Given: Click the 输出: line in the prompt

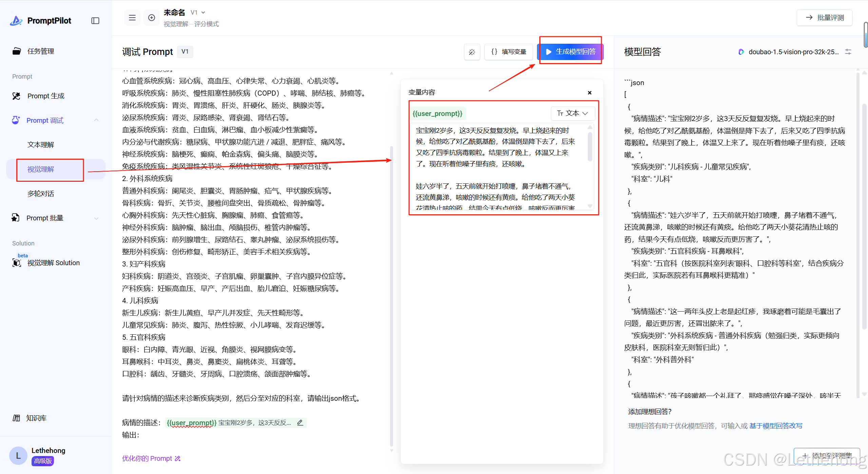Looking at the screenshot, I should click(x=131, y=435).
